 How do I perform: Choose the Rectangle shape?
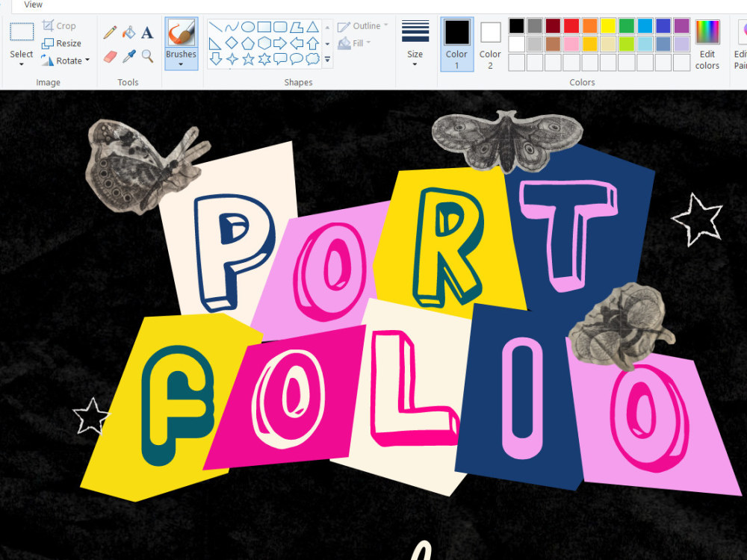[264, 27]
